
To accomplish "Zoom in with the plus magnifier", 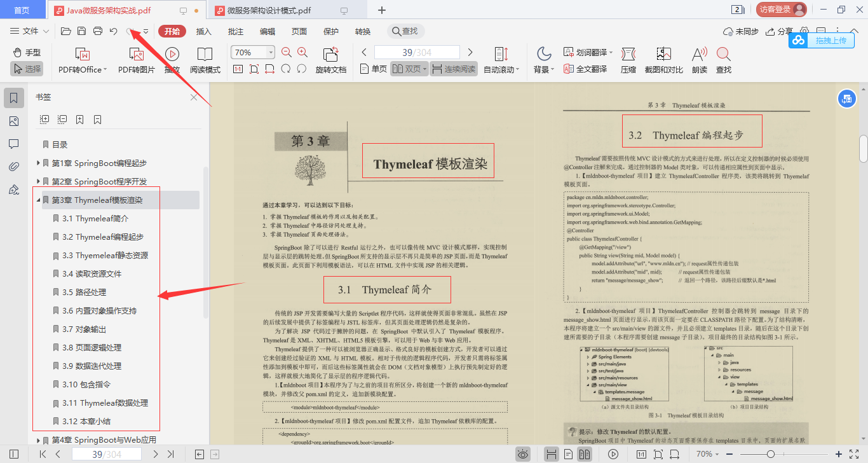I will pyautogui.click(x=302, y=53).
